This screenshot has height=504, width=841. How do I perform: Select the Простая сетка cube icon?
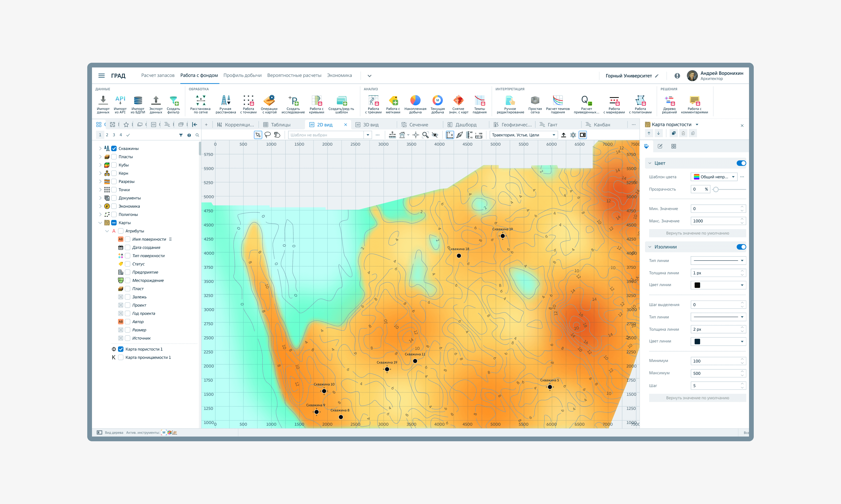pos(535,101)
